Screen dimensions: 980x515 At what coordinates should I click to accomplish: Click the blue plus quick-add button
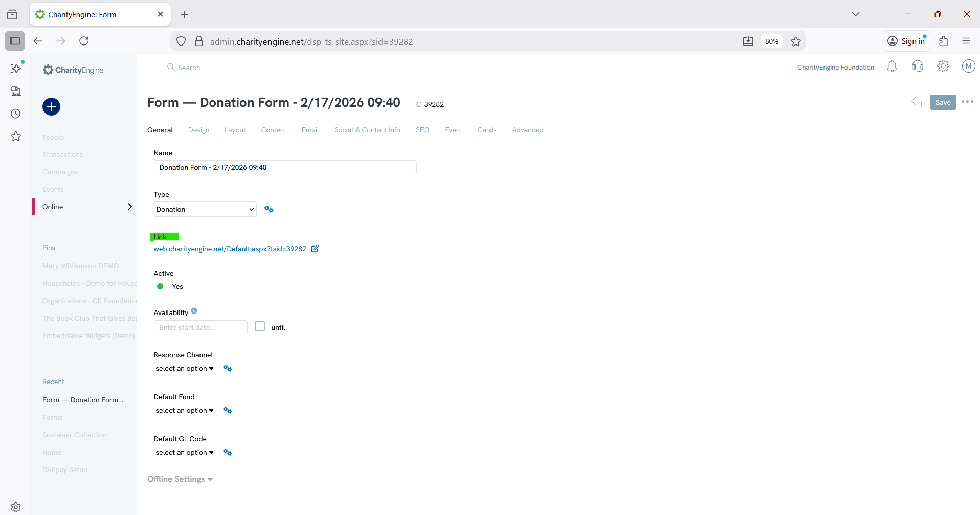(51, 107)
